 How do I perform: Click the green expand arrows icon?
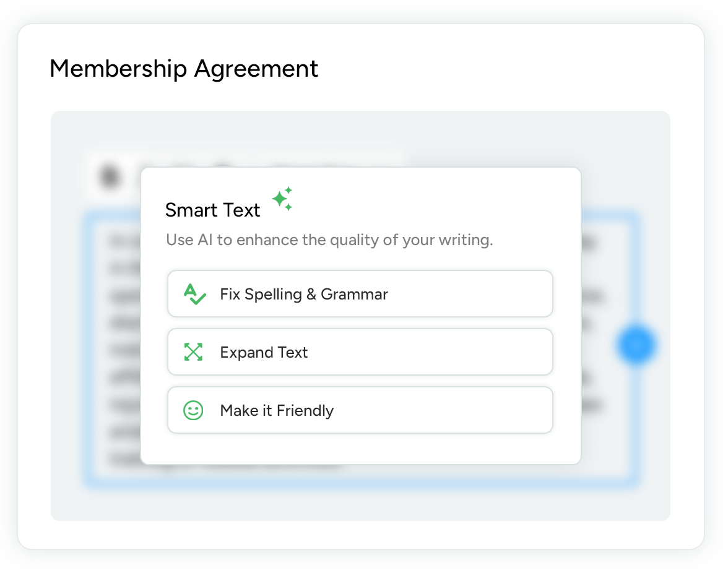pos(194,352)
